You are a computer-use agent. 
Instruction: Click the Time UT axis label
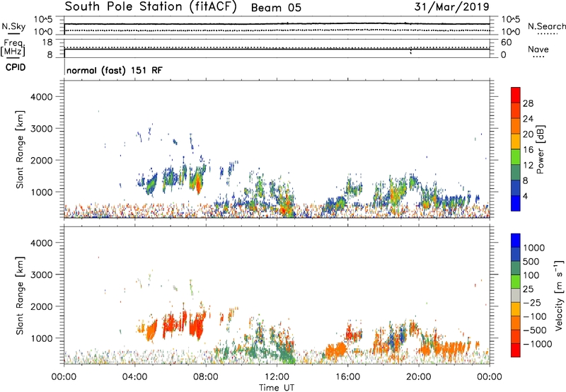click(x=277, y=388)
